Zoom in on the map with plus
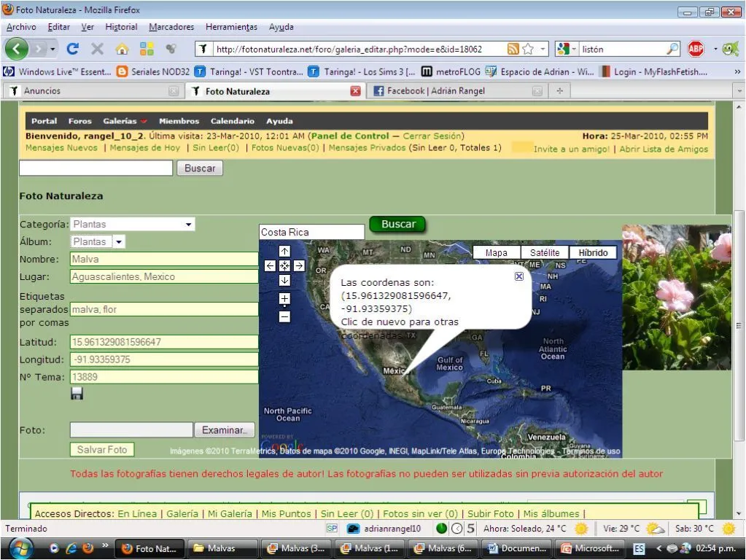This screenshot has height=560, width=746. (284, 299)
